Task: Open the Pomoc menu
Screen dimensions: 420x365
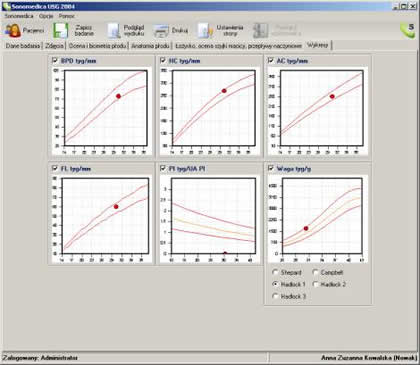Action: (x=67, y=16)
